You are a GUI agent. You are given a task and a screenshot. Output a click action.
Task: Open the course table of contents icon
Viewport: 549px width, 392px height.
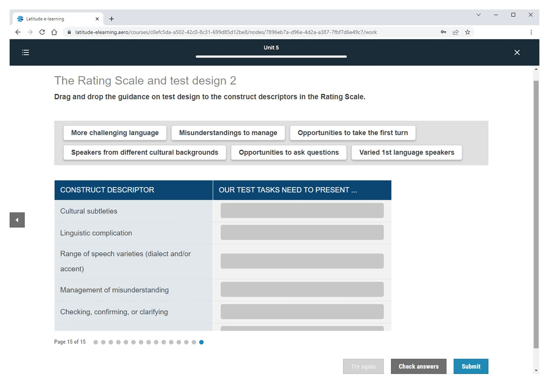click(x=25, y=52)
